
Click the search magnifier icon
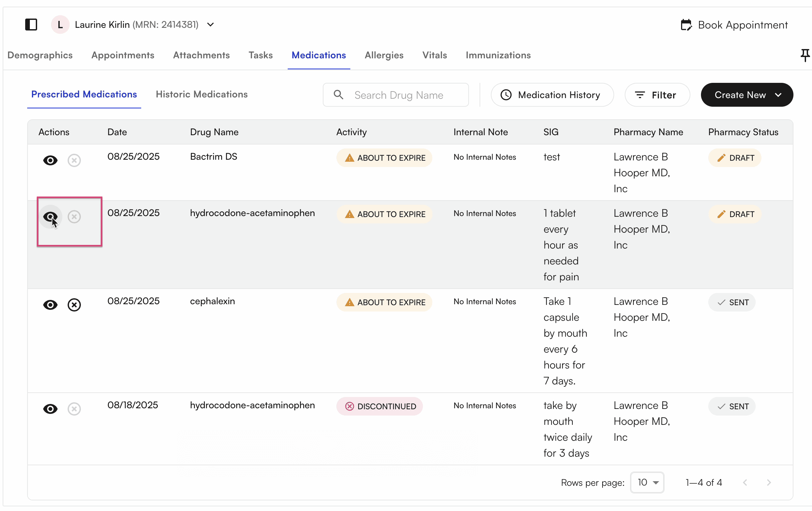338,95
